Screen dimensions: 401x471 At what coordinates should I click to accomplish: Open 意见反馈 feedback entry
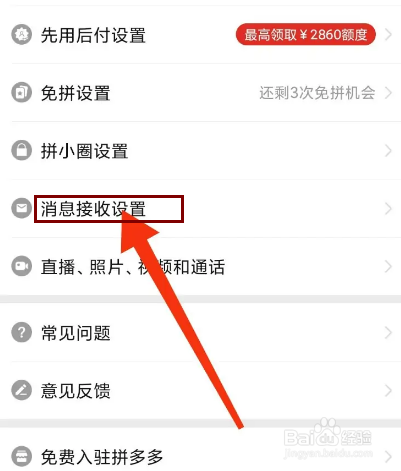click(x=200, y=390)
